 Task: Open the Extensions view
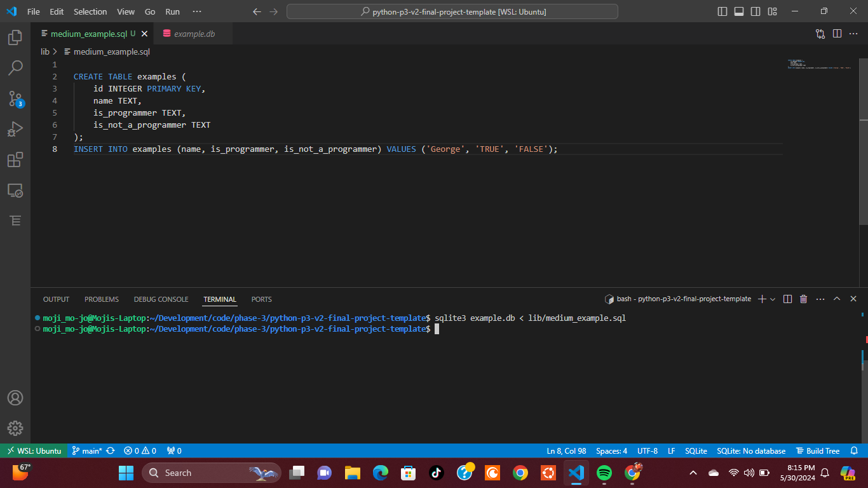tap(15, 159)
